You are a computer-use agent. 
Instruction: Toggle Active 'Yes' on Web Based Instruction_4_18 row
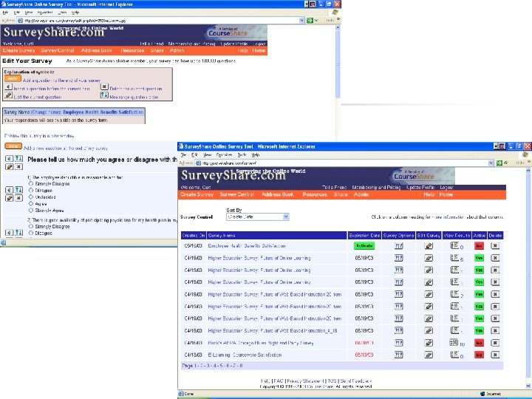479,330
